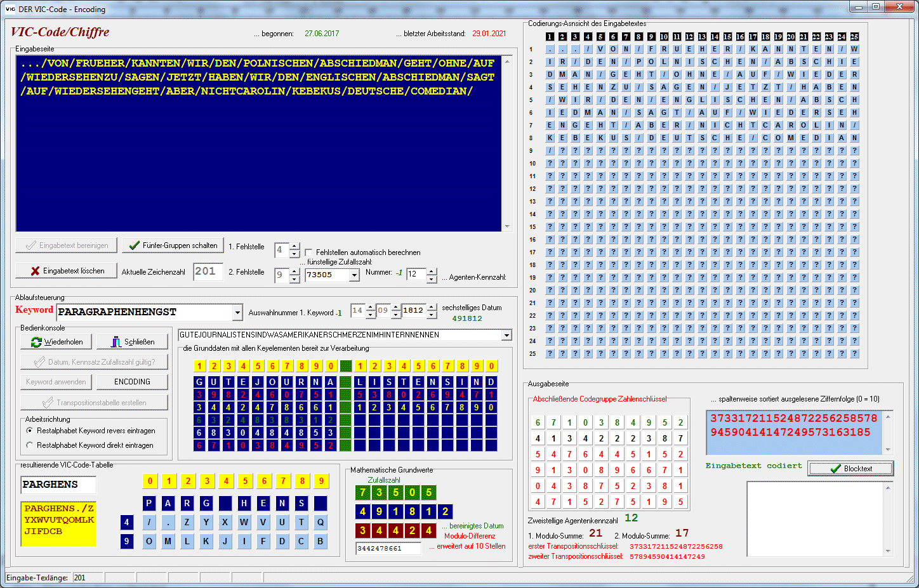Screen dimensions: 919x588
Task: Click the yellow PARGHENS./Z alphabet box
Action: pyautogui.click(x=58, y=525)
